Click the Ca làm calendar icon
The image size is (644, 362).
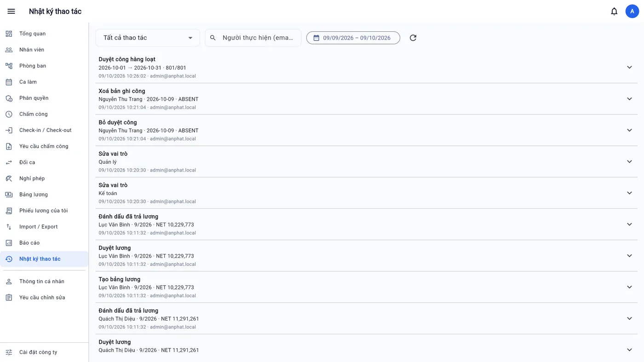tap(9, 82)
